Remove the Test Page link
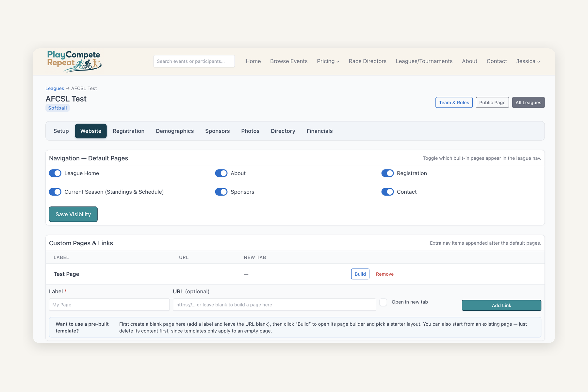The height and width of the screenshot is (392, 588). pyautogui.click(x=384, y=274)
